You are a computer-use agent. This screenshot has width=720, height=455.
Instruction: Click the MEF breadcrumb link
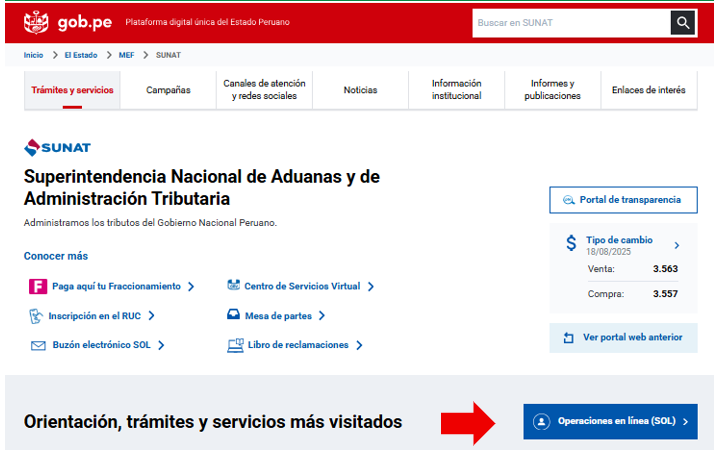coord(126,55)
